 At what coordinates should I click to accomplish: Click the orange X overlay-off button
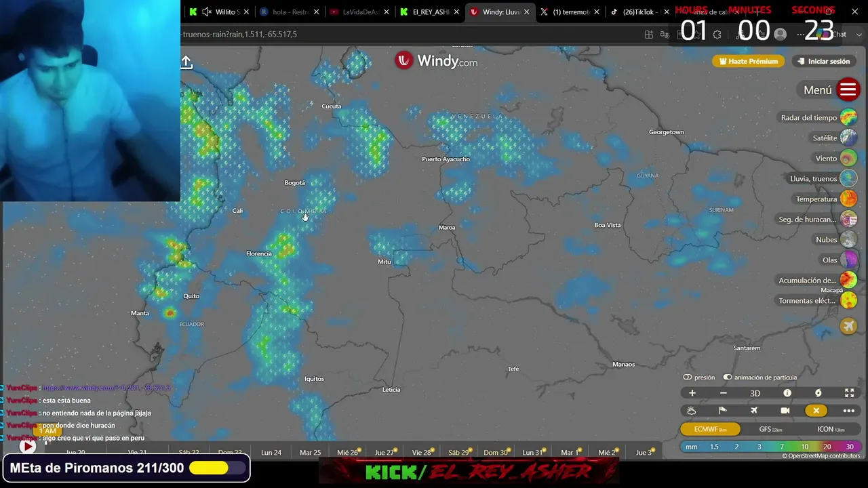click(x=816, y=411)
